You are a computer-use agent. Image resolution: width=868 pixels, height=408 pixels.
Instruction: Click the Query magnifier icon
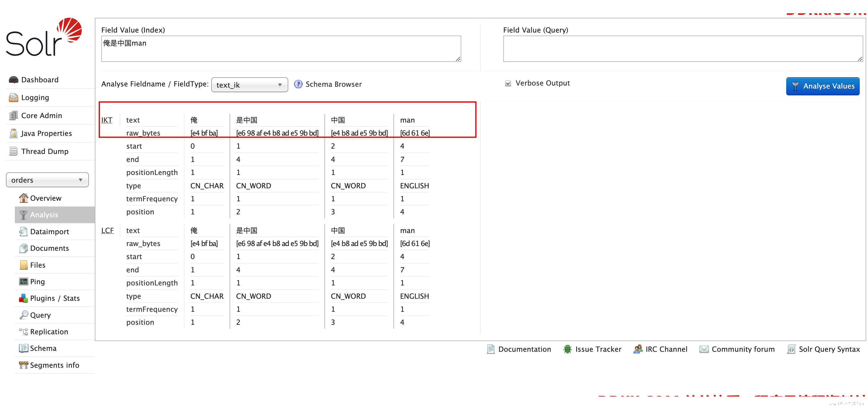[24, 315]
